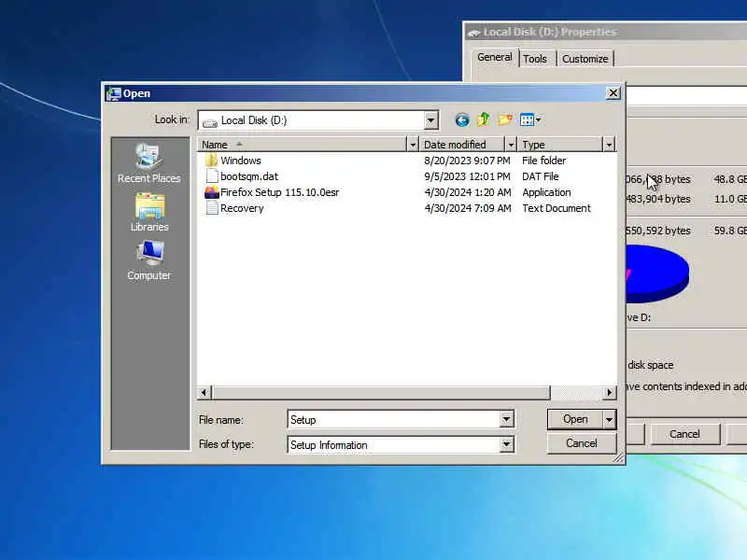
Task: Click the DAT File type cell
Action: point(541,176)
